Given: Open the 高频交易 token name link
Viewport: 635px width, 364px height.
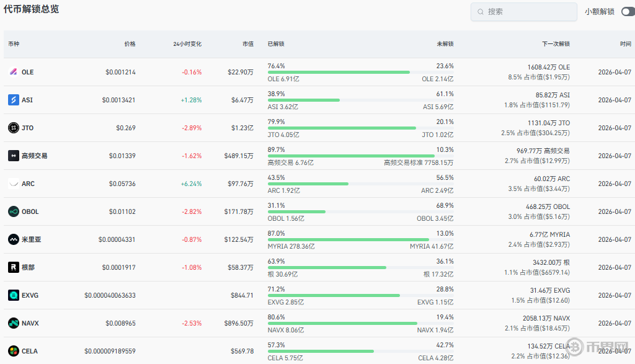Looking at the screenshot, I should pyautogui.click(x=35, y=156).
